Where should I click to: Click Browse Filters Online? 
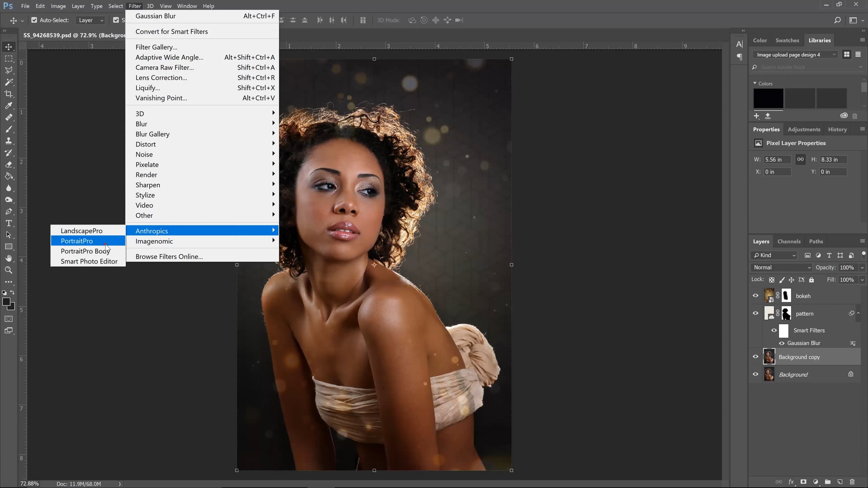169,256
